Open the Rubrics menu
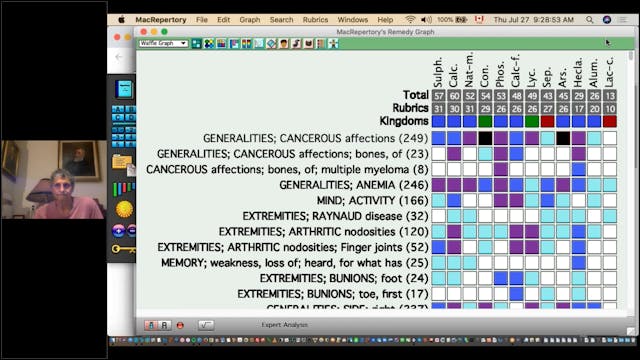This screenshot has height=360, width=640. point(315,20)
